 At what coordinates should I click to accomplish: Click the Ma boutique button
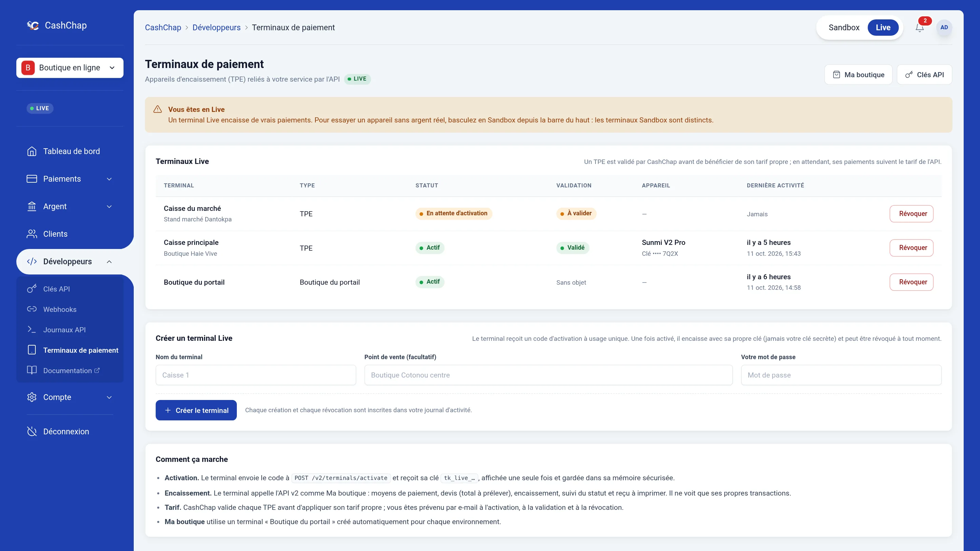coord(858,74)
